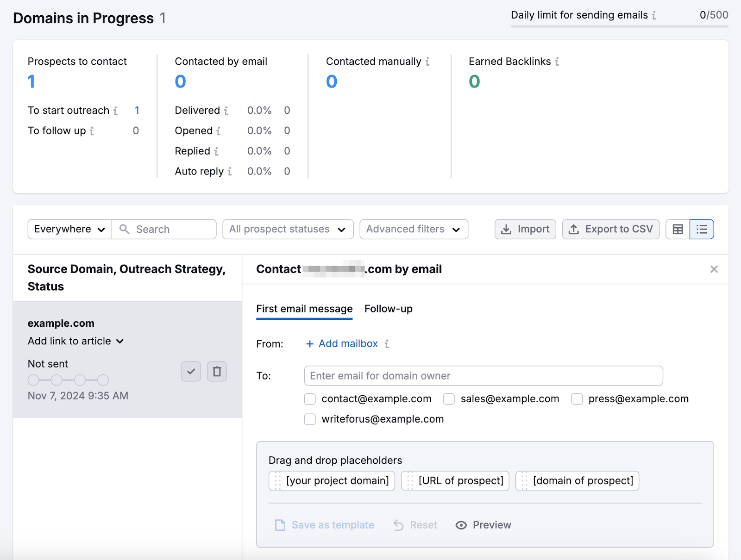Focus Enter email for domain owner field
Screen dimensions: 741x560
[x=484, y=376]
